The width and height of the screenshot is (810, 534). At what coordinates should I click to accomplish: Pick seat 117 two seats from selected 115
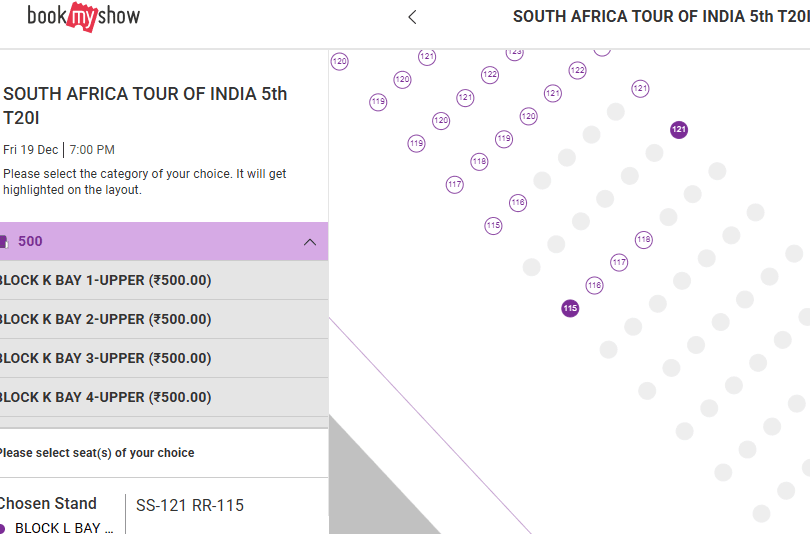click(x=619, y=263)
